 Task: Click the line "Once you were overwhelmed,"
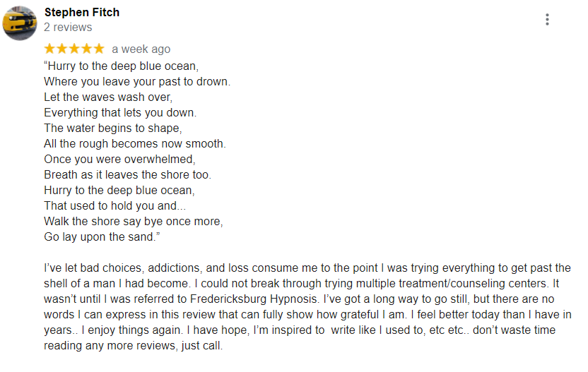[119, 160]
